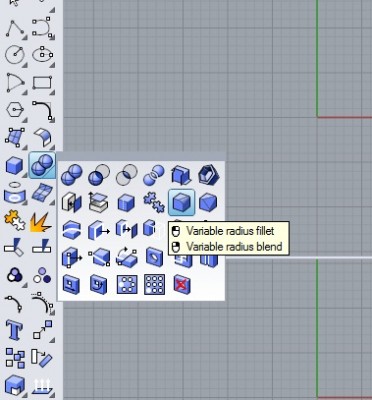Click the Variable radius blend tooltip entry
This screenshot has height=400, width=372.
point(234,247)
